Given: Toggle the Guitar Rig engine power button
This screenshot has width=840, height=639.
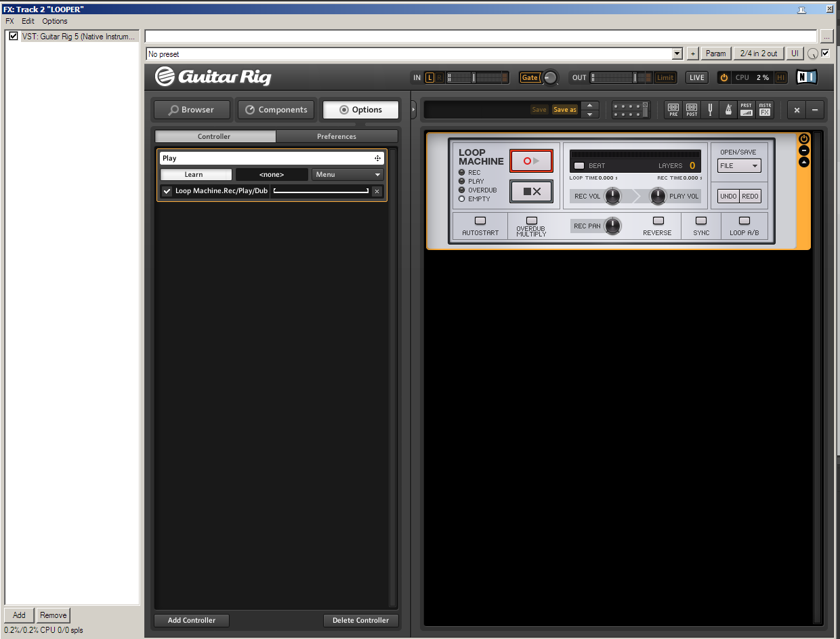Looking at the screenshot, I should coord(723,77).
